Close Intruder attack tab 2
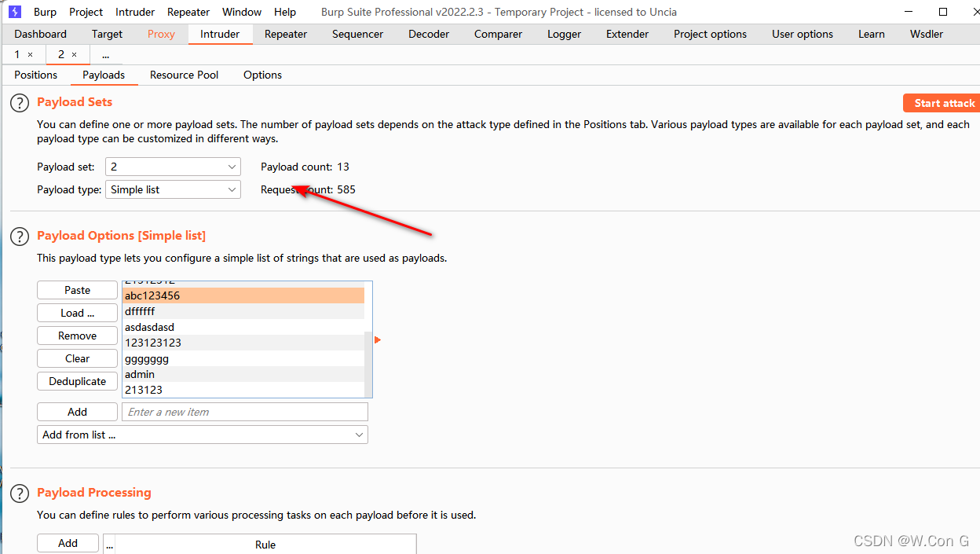Viewport: 980px width, 554px height. [75, 55]
